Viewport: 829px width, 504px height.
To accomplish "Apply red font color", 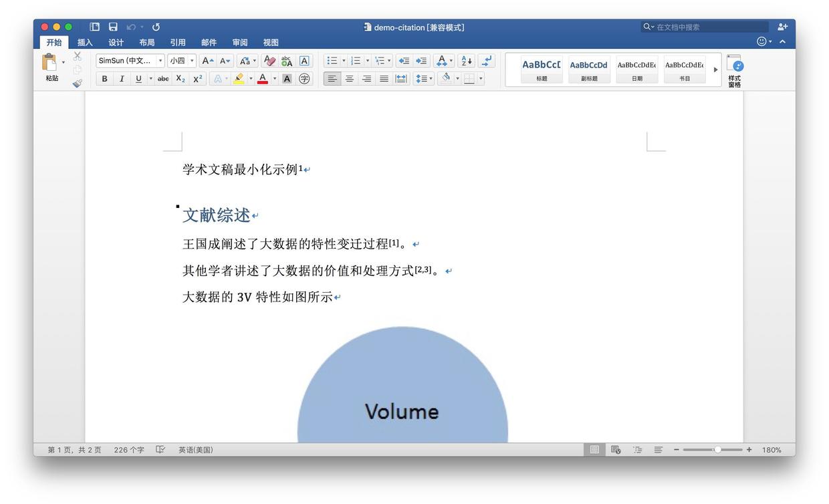I will tap(263, 78).
